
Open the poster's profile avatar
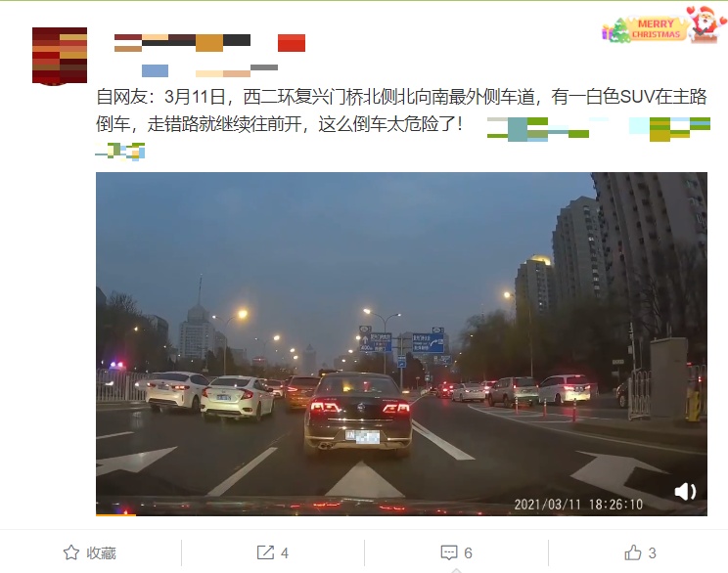point(60,56)
